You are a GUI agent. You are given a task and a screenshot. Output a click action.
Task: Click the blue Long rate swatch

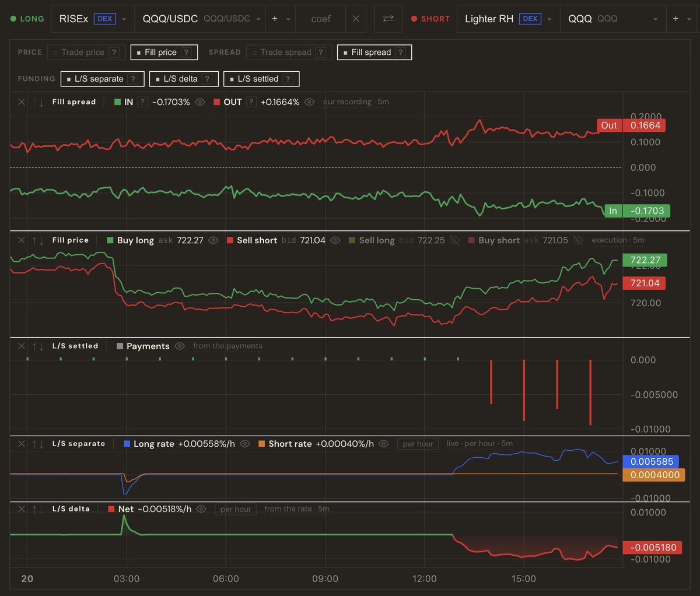pyautogui.click(x=127, y=444)
